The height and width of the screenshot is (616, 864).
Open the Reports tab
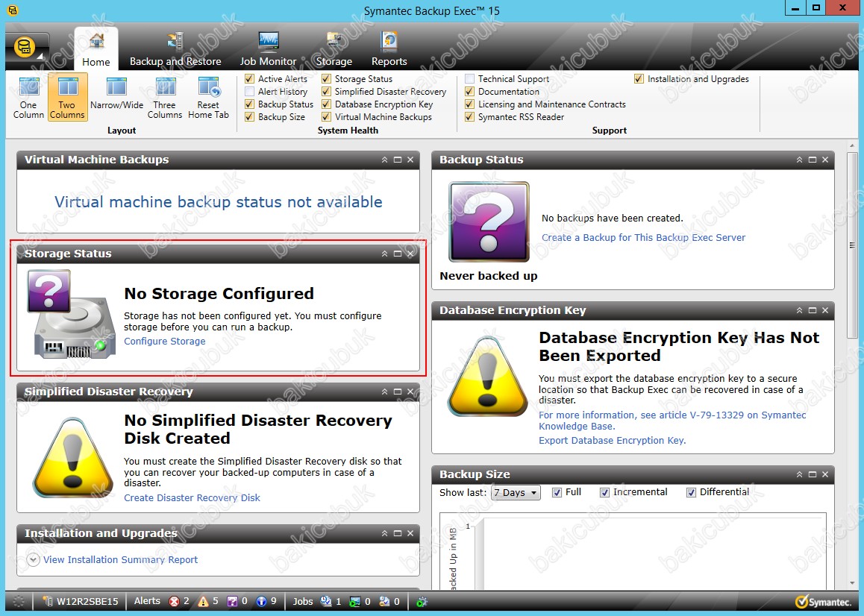[389, 48]
